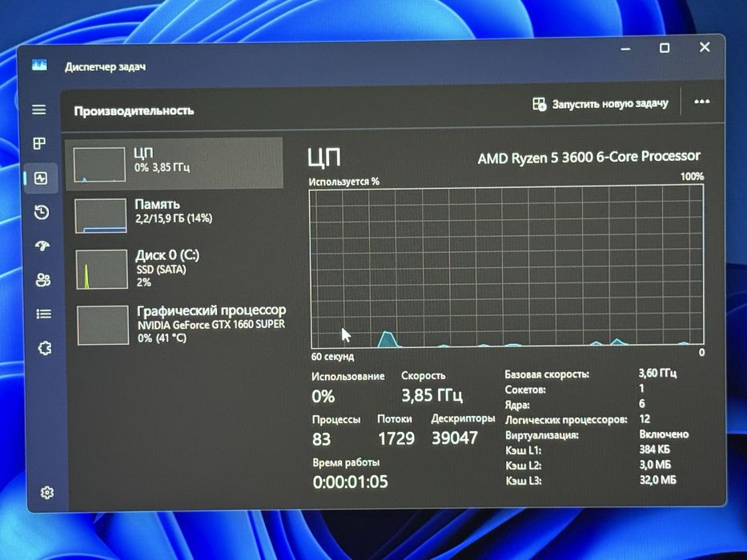The image size is (747, 560).
Task: Minimize the Task Manager window
Action: click(x=626, y=49)
